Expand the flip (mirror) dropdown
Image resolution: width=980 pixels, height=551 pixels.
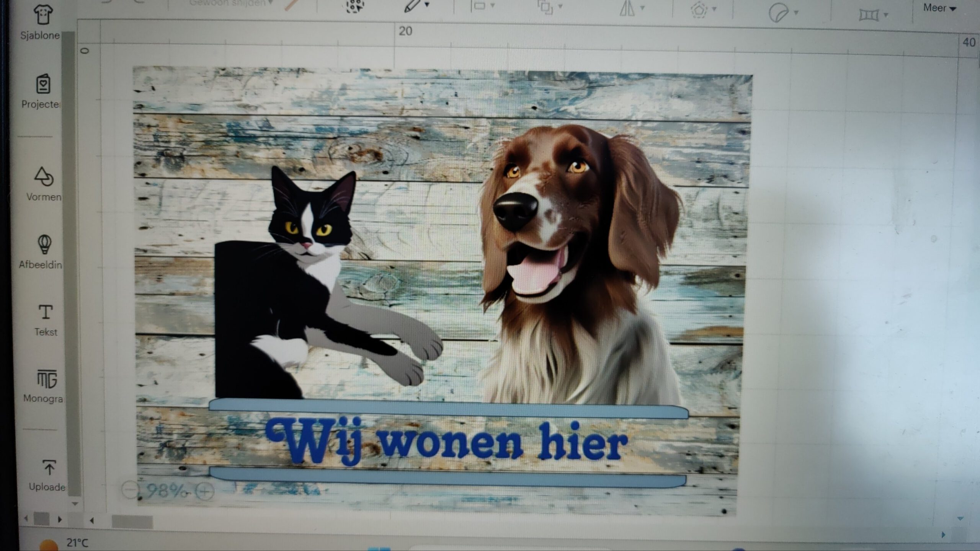(x=642, y=8)
